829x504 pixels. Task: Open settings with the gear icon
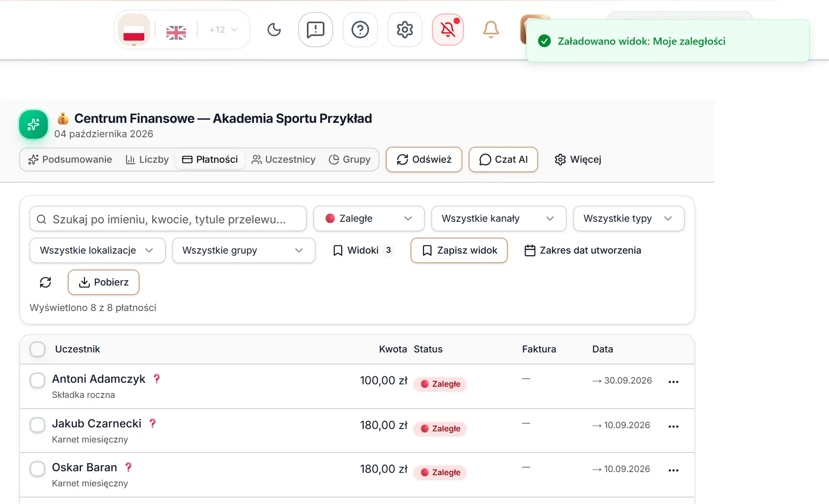[x=405, y=30]
